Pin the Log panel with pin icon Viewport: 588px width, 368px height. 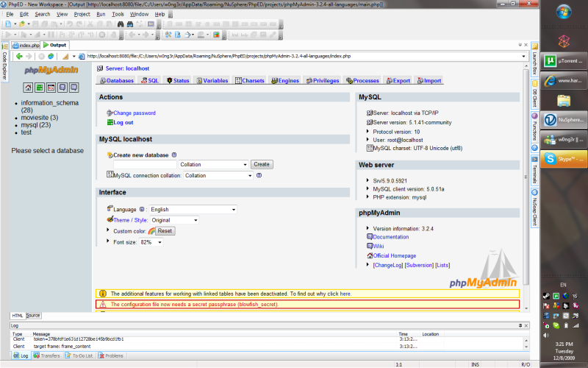pos(520,325)
